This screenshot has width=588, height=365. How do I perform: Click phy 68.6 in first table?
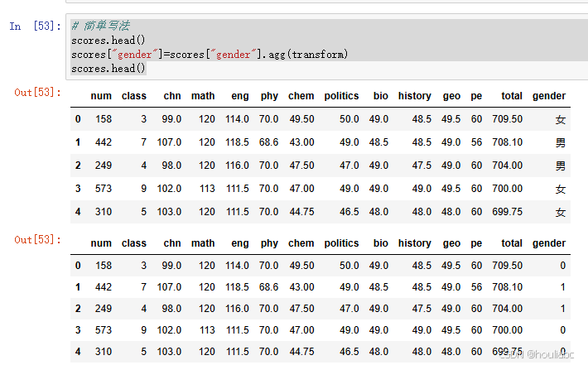pyautogui.click(x=268, y=142)
